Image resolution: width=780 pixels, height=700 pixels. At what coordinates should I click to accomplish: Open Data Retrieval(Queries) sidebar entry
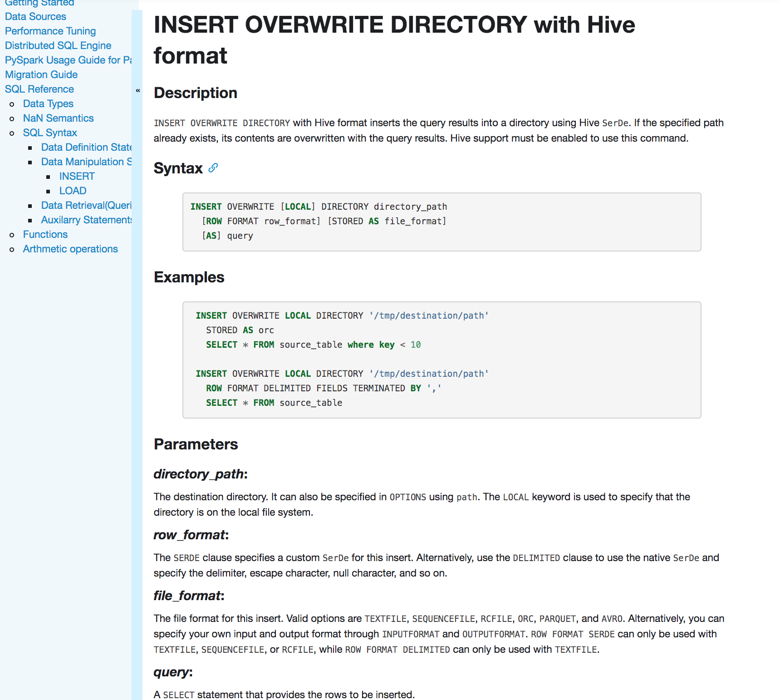coord(86,206)
